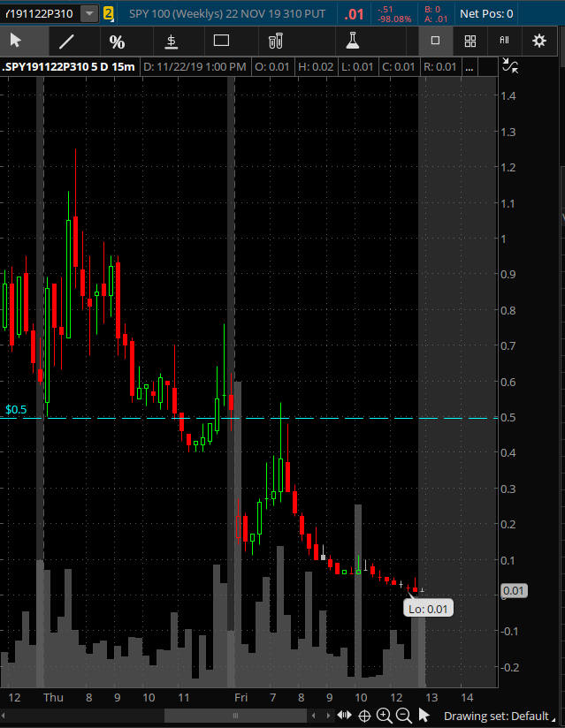
Task: Click the Thu label on time axis
Action: point(53,697)
